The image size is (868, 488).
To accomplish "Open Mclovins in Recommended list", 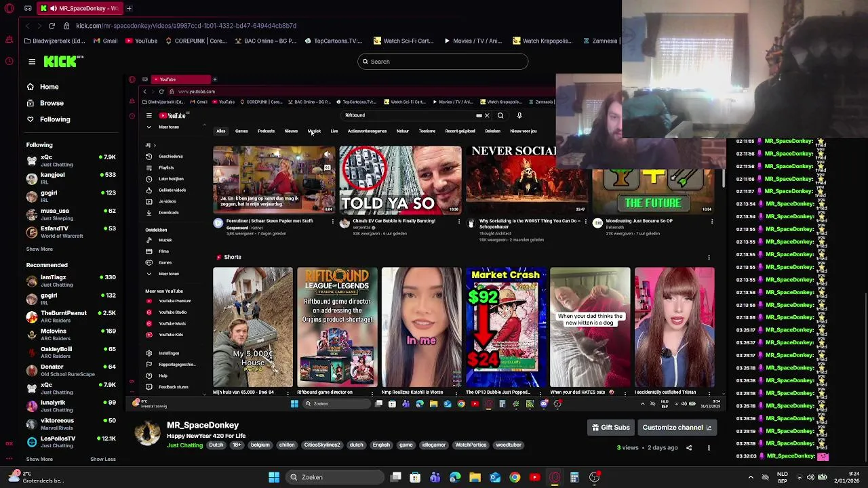I will click(71, 334).
